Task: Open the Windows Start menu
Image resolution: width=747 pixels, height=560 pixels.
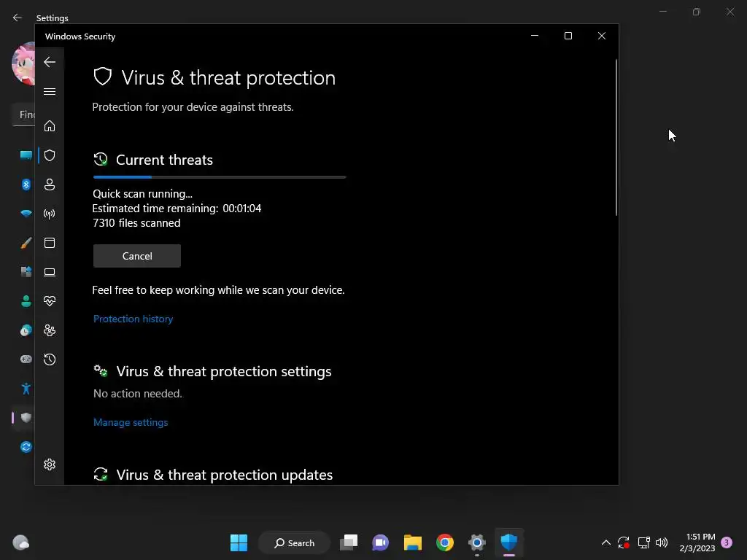Action: [239, 542]
